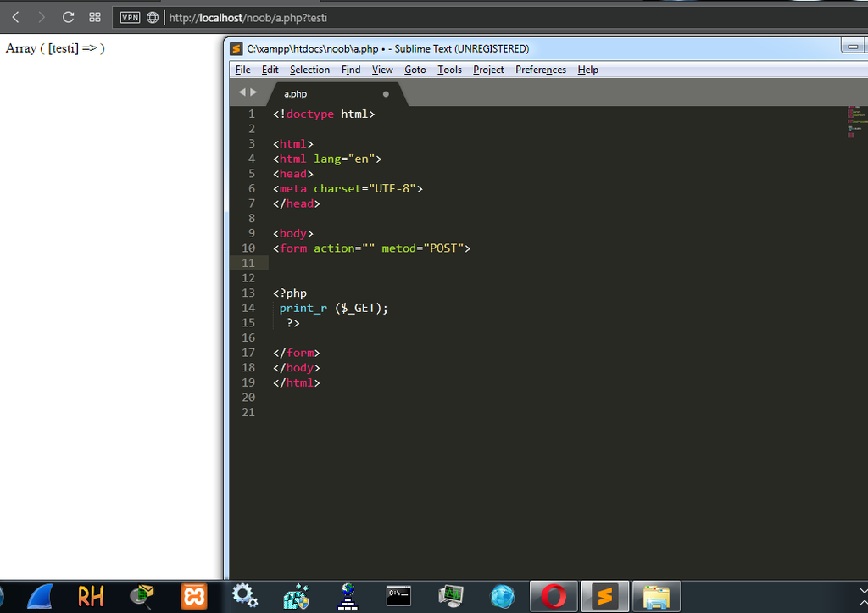The image size is (868, 613).
Task: Click the form tag on line 10
Action: click(292, 248)
